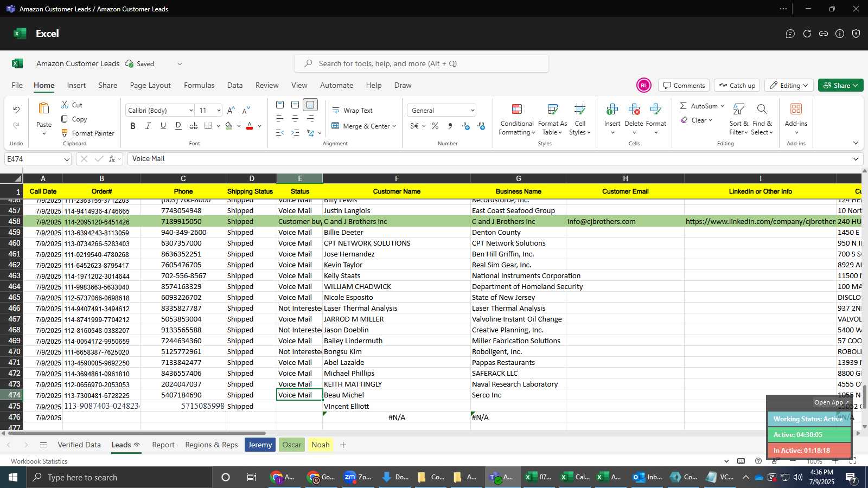Open the Page Layout ribbon tab
Screen dimensions: 868x488
(150, 85)
